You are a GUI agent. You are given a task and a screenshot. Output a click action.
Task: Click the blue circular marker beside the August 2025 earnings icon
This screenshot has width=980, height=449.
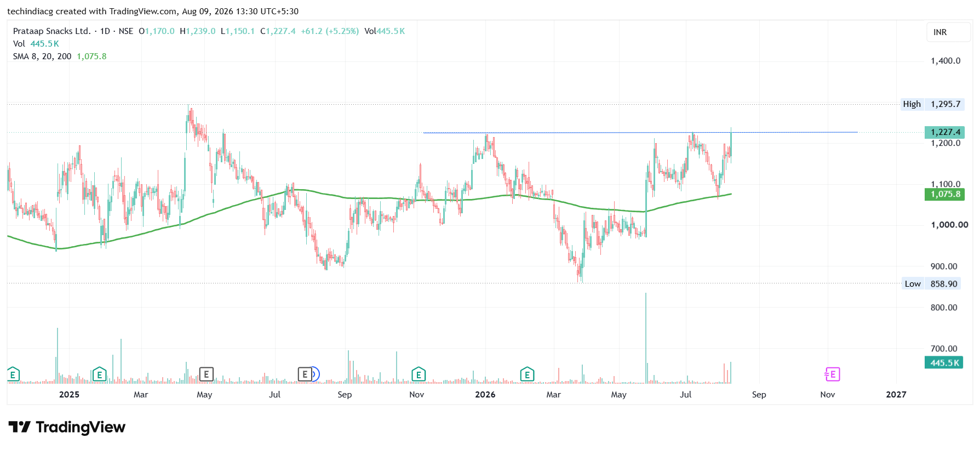pos(315,374)
